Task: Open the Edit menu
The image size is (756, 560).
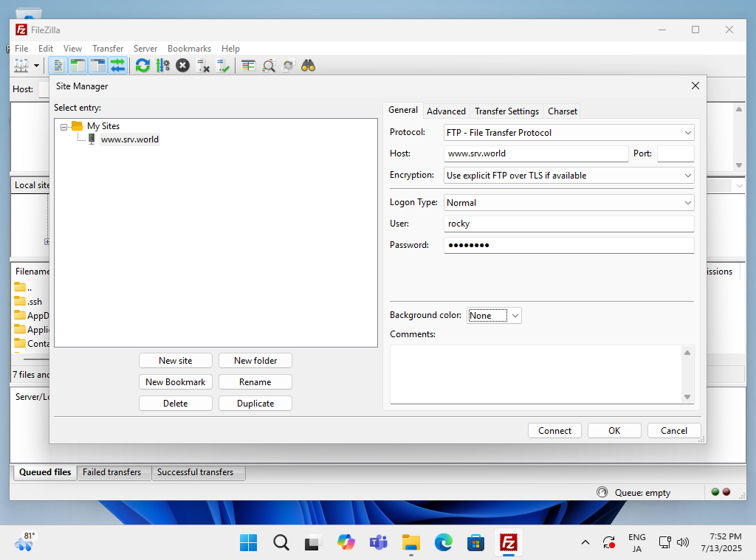Action: point(46,49)
